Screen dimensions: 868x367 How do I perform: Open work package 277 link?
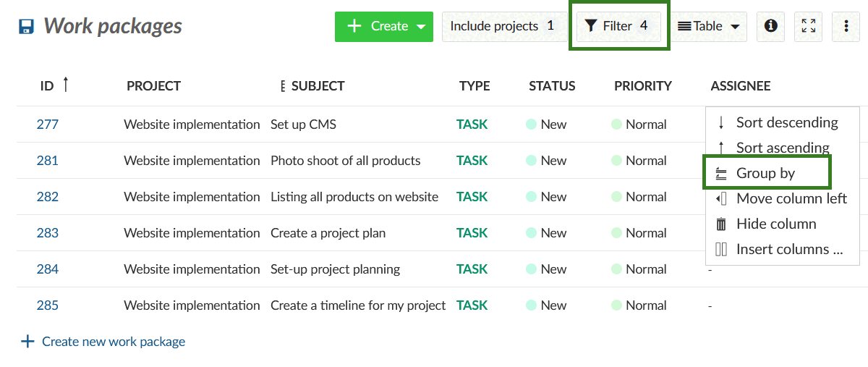coord(48,125)
